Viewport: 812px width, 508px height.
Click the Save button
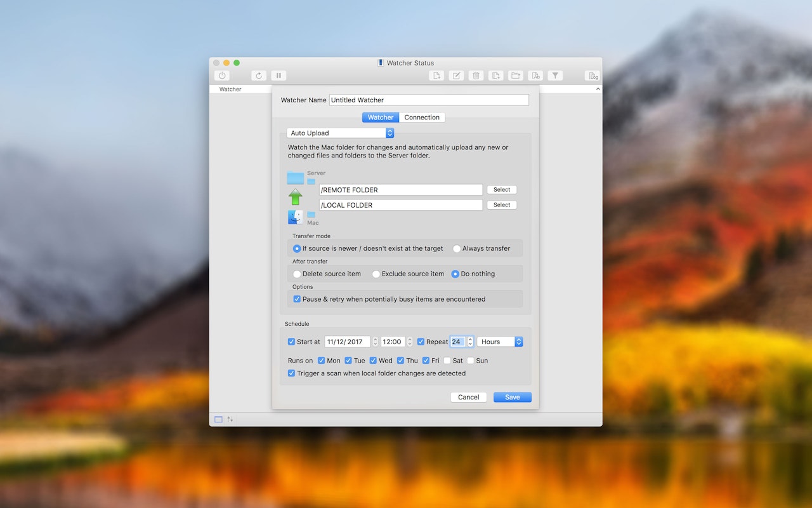click(513, 398)
